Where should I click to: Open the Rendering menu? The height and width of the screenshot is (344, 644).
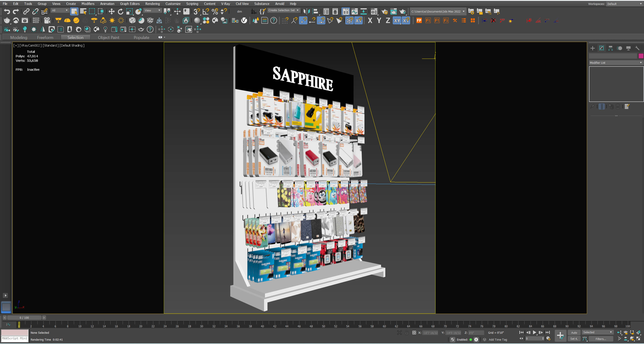[x=153, y=4]
